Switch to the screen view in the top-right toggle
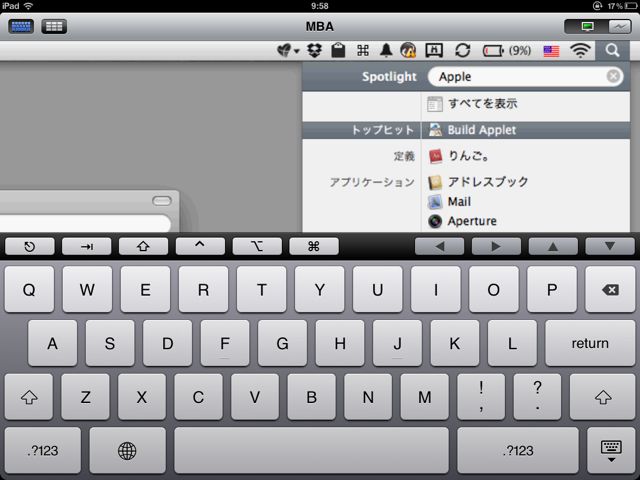The image size is (640, 480). 587,27
